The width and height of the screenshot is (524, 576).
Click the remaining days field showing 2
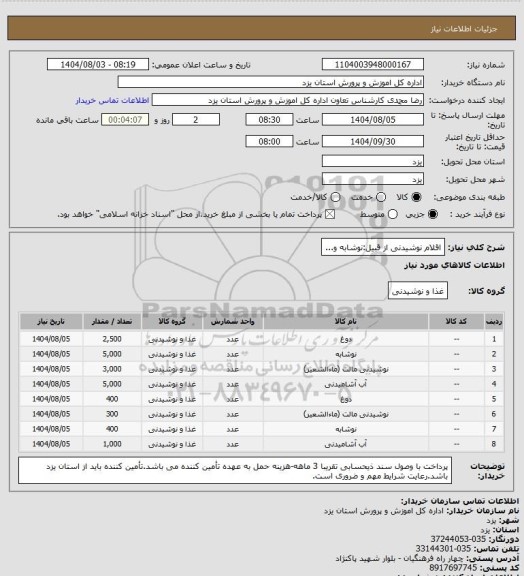coord(196,120)
